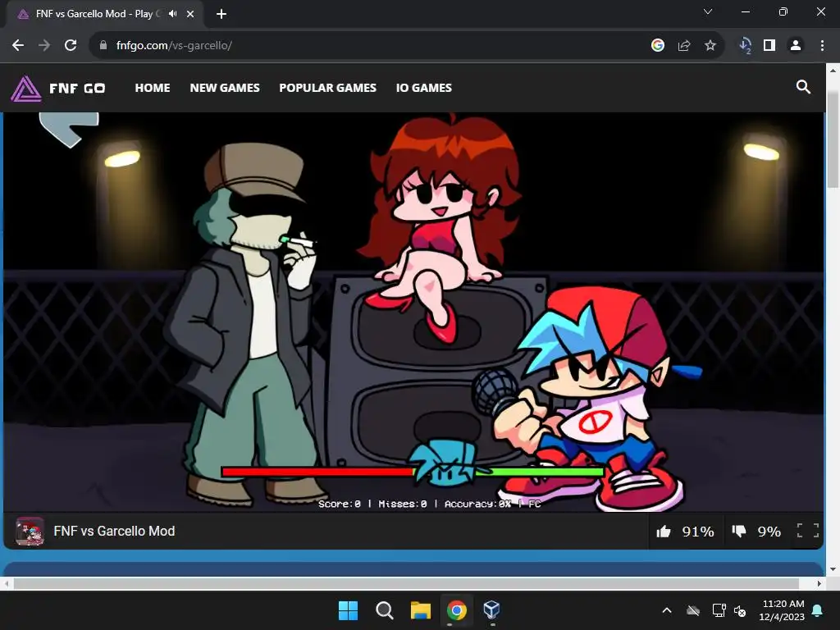Image resolution: width=840 pixels, height=630 pixels.
Task: Open the site search magnifier icon
Action: (x=803, y=87)
